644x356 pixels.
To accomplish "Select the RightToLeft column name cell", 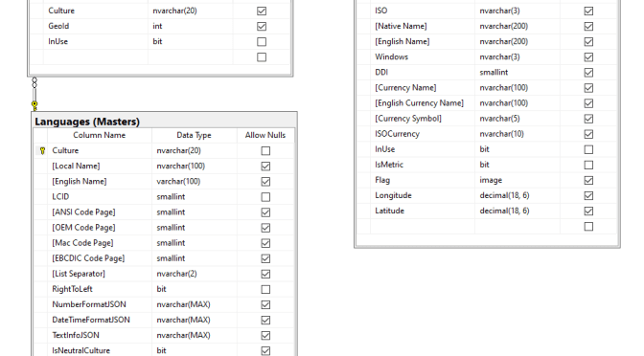I will click(100, 289).
